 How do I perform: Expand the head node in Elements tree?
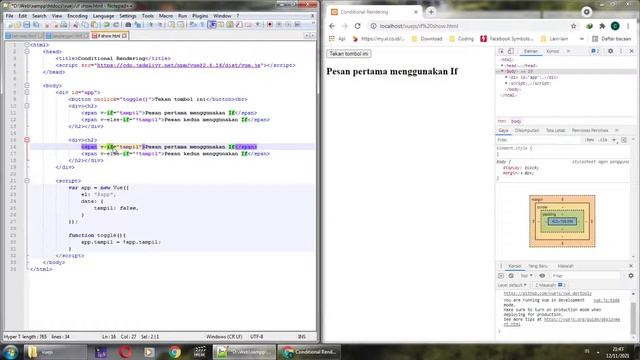pyautogui.click(x=502, y=66)
